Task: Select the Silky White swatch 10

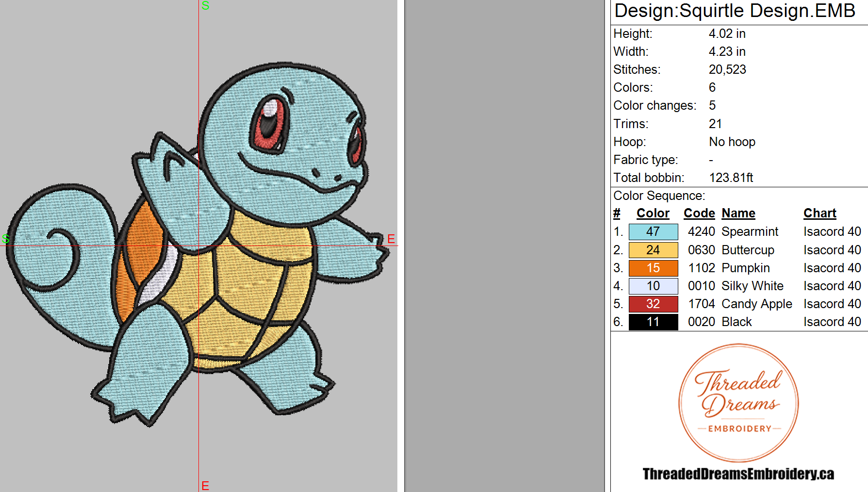Action: point(653,286)
